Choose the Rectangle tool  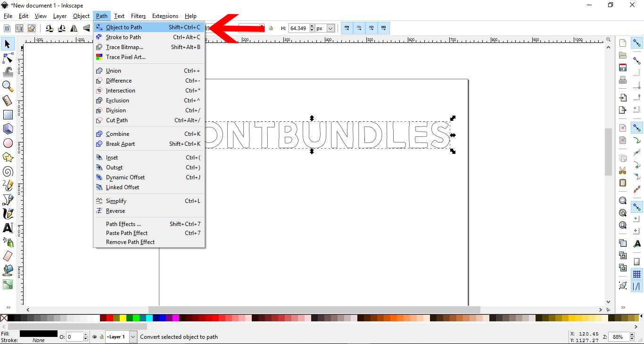pos(8,115)
